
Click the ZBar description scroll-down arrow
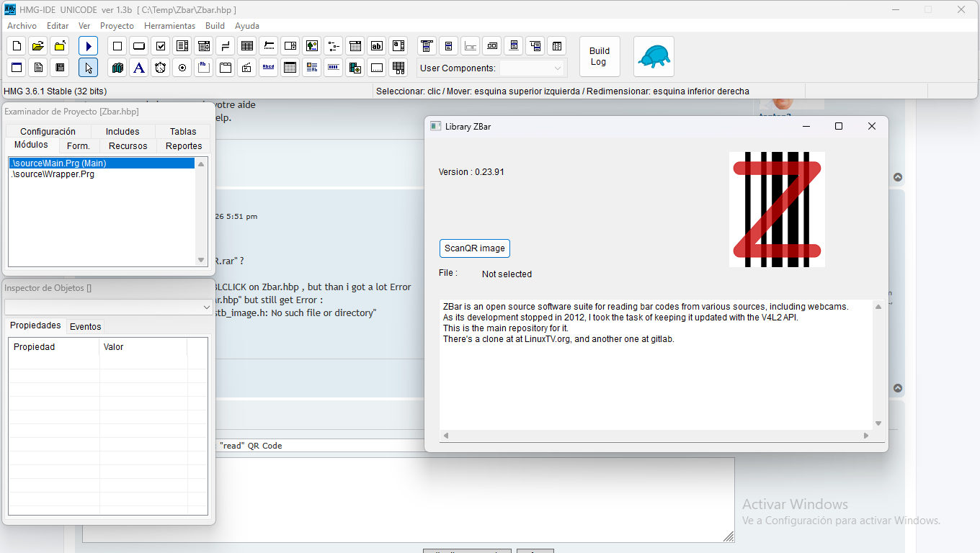878,423
